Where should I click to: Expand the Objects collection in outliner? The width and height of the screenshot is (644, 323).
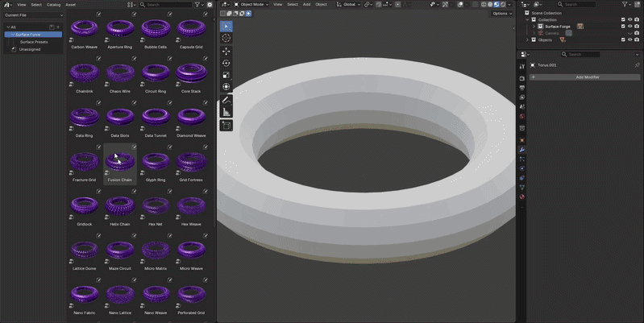(528, 39)
